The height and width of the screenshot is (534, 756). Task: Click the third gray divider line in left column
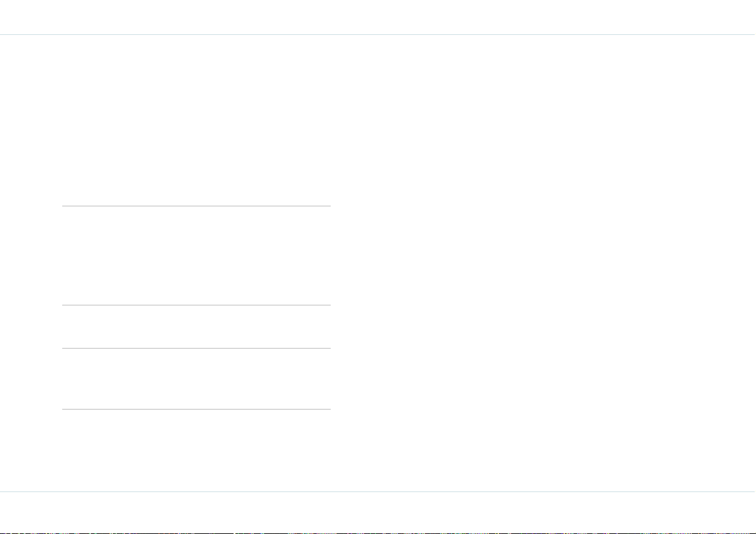pos(196,348)
